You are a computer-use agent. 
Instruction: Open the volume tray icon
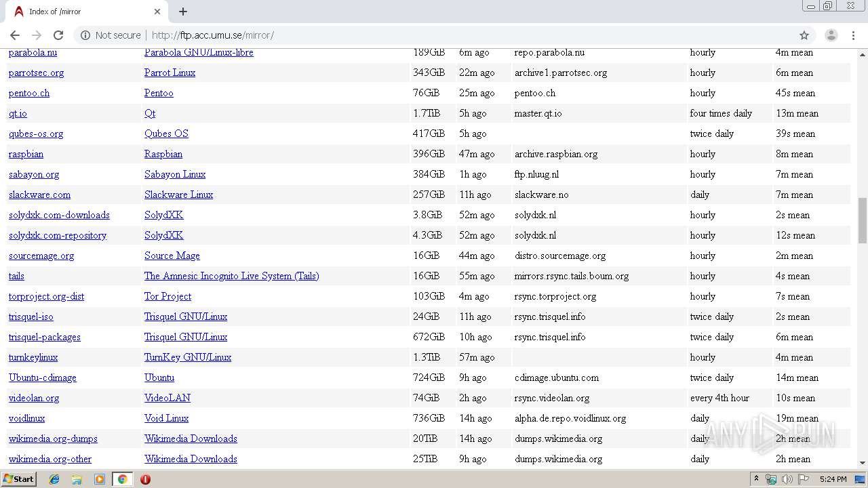tap(787, 479)
